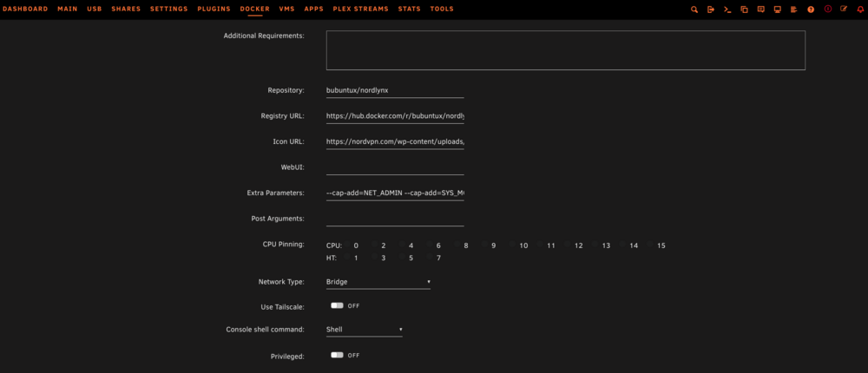Click the overlapping windows icon
868x373 pixels.
click(744, 10)
